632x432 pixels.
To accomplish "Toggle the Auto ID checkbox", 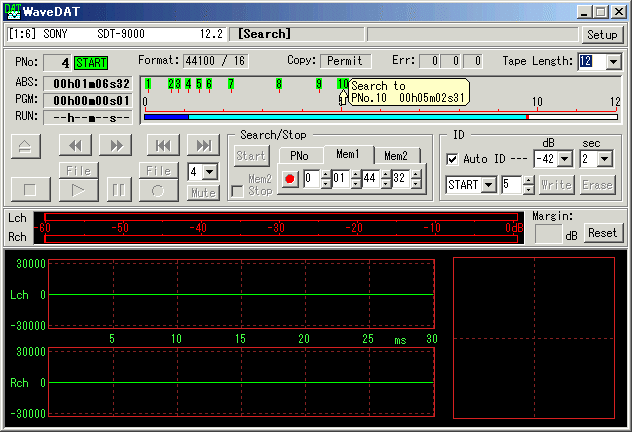I will (452, 159).
